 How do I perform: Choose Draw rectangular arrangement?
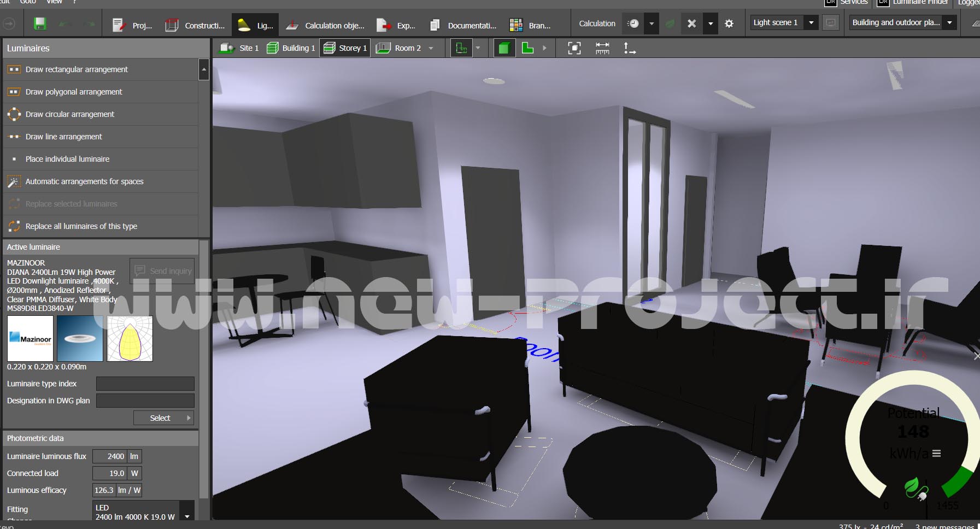point(101,69)
